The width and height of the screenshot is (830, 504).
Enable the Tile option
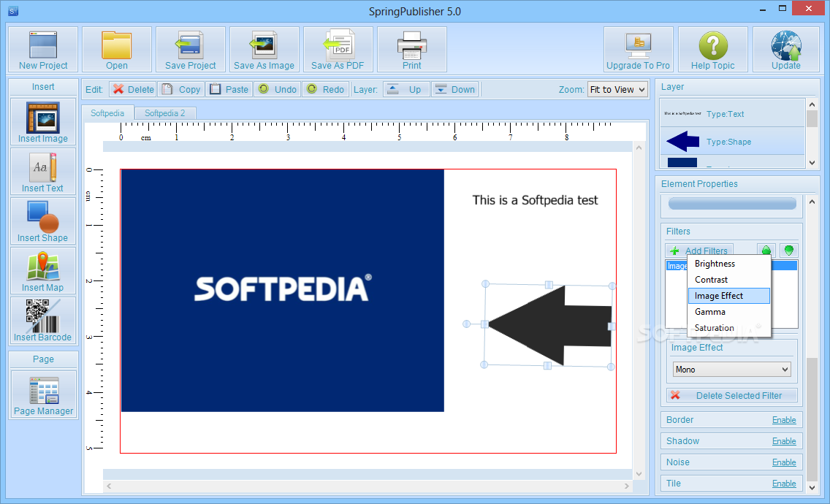click(x=784, y=484)
